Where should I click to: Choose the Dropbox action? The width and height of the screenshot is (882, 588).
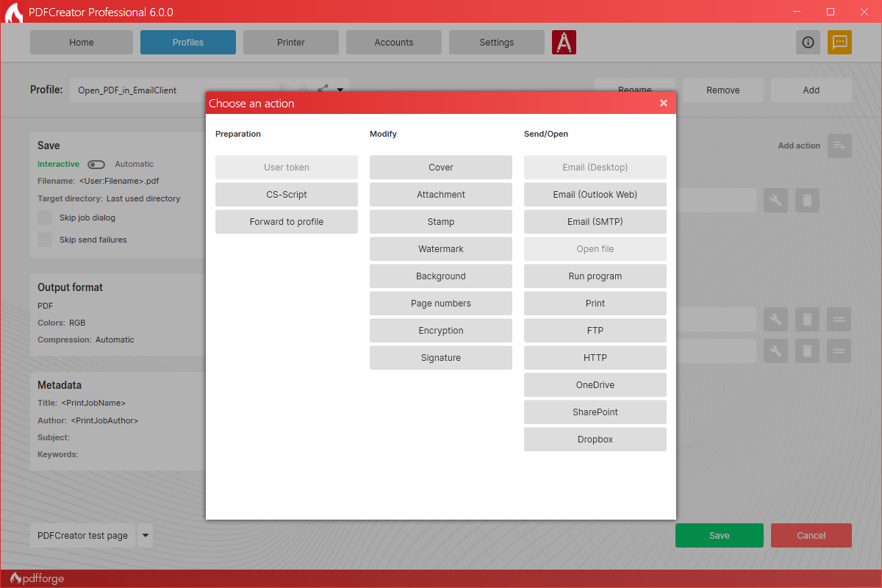(x=595, y=440)
